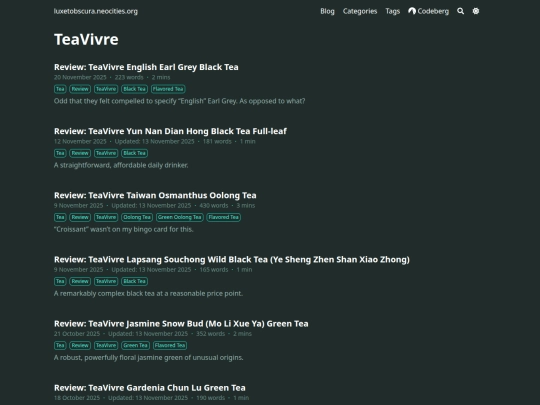540x405 pixels.
Task: Click the Black Tea tag under Earl Grey review
Action: pos(135,89)
